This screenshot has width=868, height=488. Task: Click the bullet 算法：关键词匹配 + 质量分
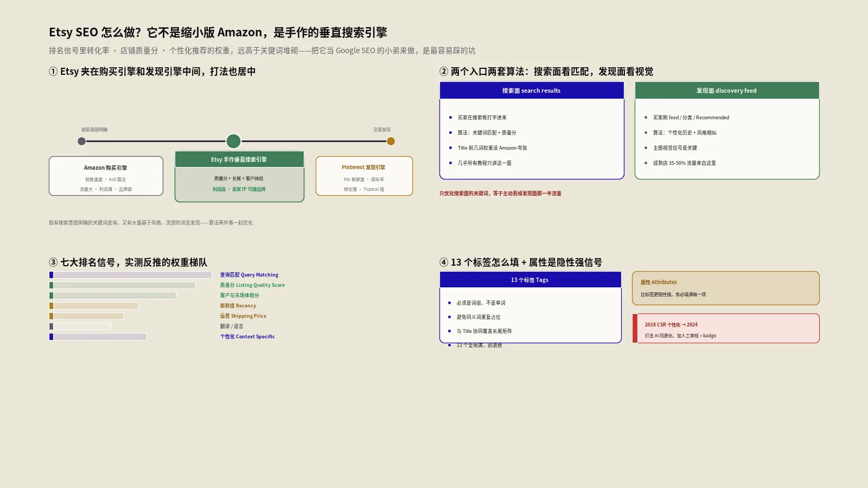pos(487,133)
